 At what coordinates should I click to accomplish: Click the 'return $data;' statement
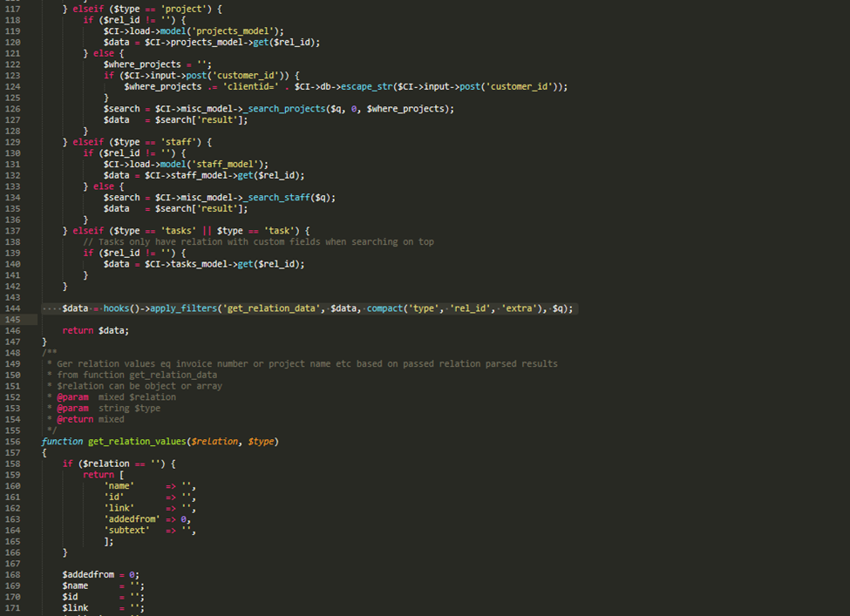coord(95,330)
